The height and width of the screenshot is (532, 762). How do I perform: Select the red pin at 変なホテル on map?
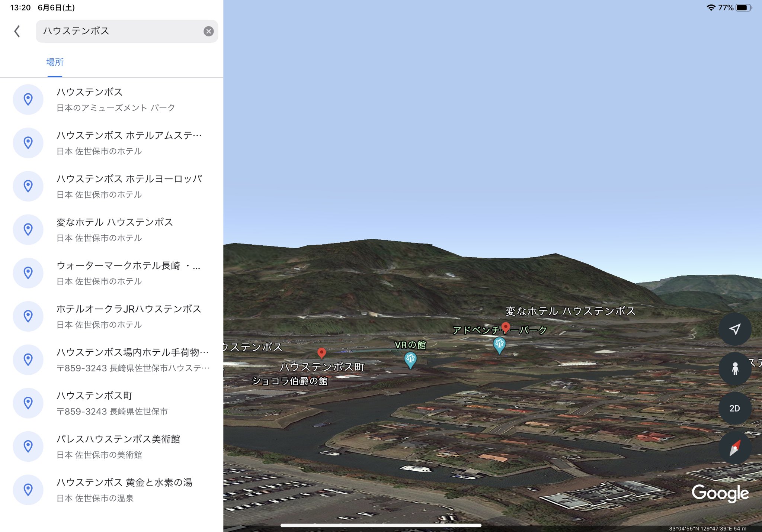tap(505, 328)
